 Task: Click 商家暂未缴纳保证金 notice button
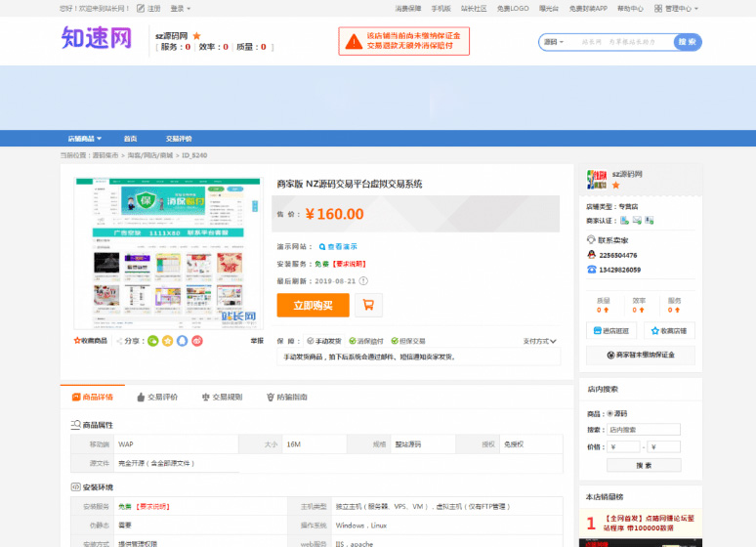pos(641,355)
